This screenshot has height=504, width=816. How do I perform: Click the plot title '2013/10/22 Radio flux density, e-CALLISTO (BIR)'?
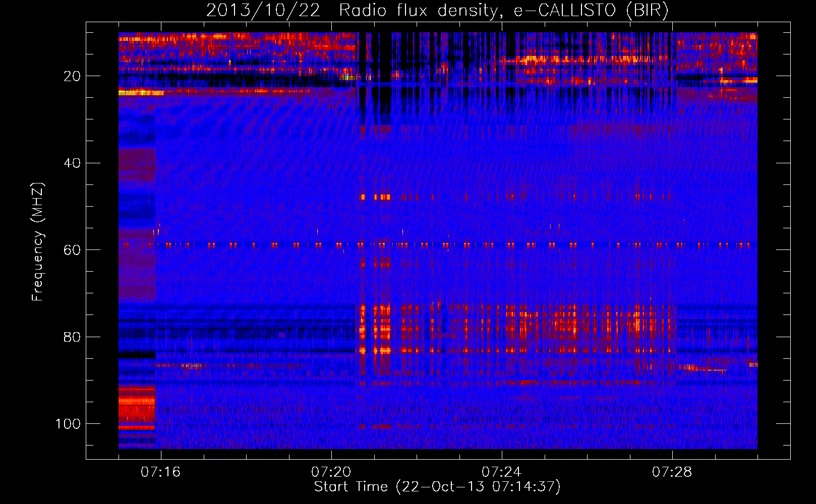pos(437,11)
